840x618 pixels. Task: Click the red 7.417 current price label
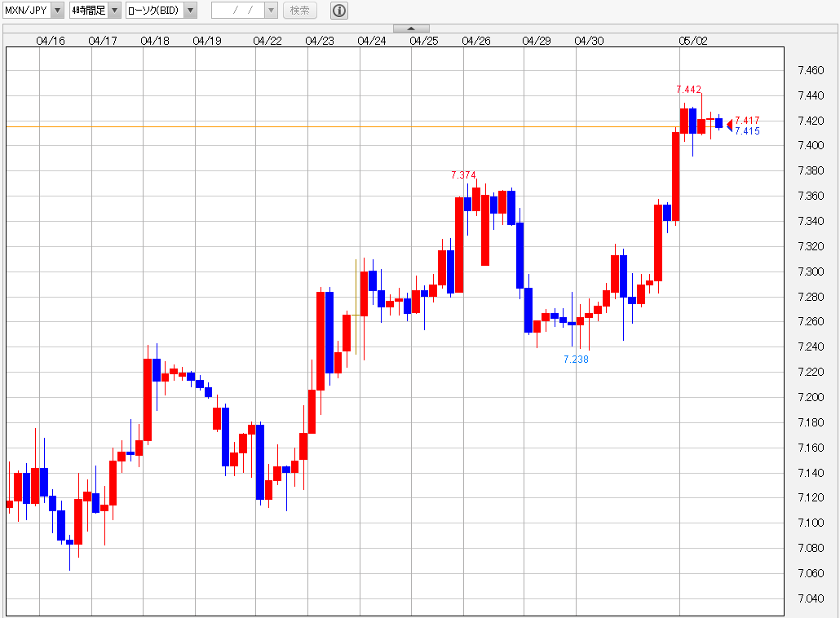tap(747, 121)
